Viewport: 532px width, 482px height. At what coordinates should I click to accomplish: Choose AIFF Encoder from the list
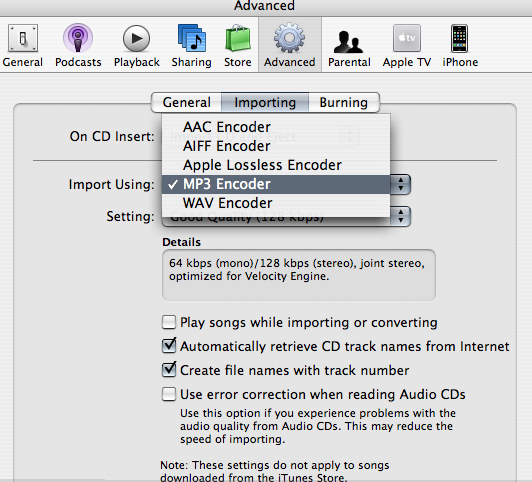(x=276, y=146)
